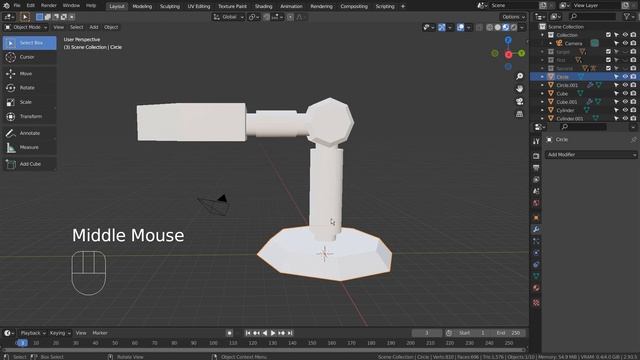Play the animation forward

tap(273, 333)
